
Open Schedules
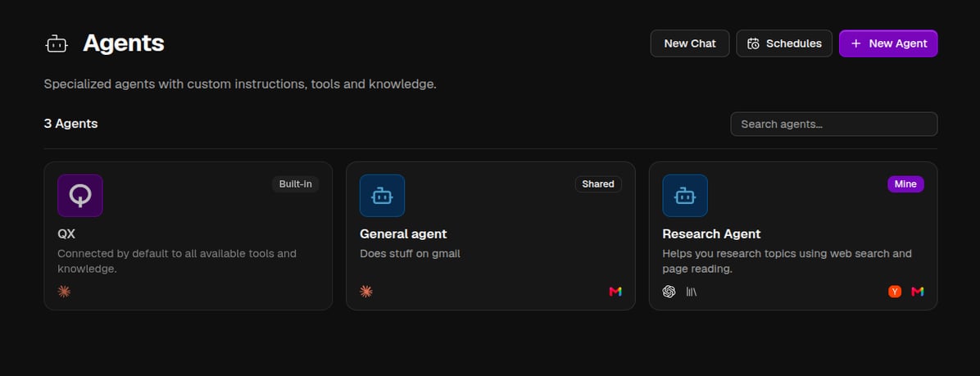coord(784,43)
